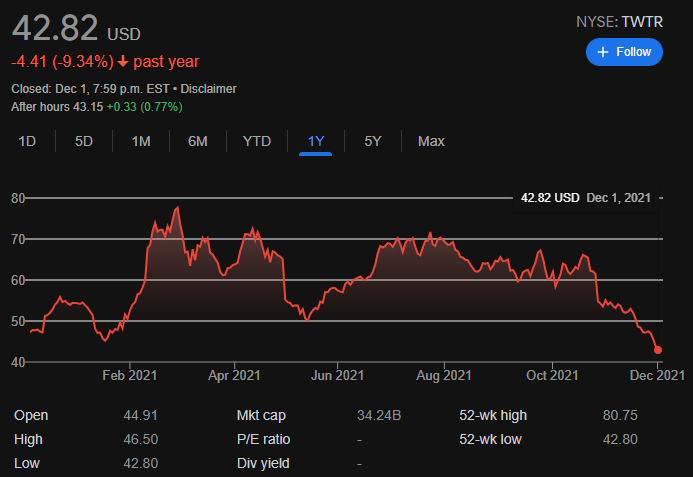Click the After hours 43.15 text

(x=57, y=107)
